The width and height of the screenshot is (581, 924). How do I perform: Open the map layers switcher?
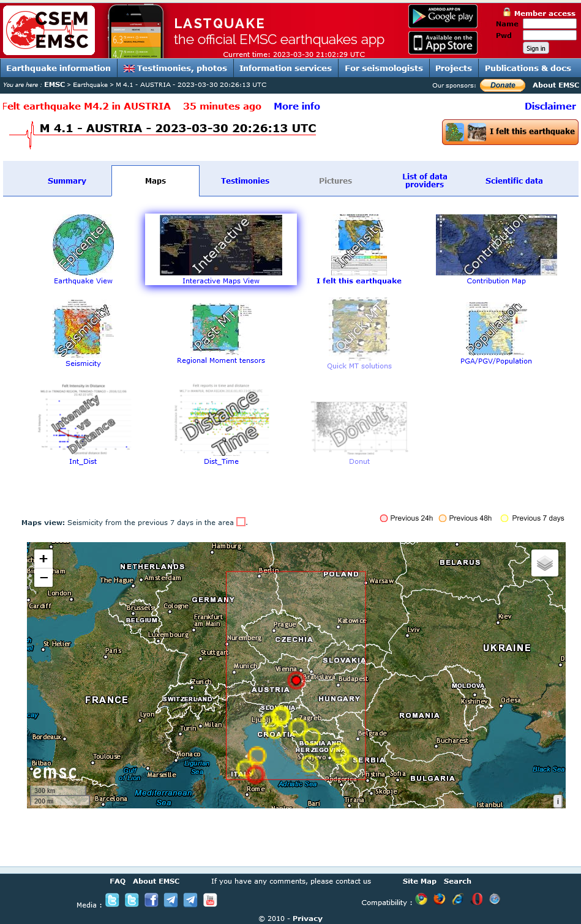tap(545, 563)
